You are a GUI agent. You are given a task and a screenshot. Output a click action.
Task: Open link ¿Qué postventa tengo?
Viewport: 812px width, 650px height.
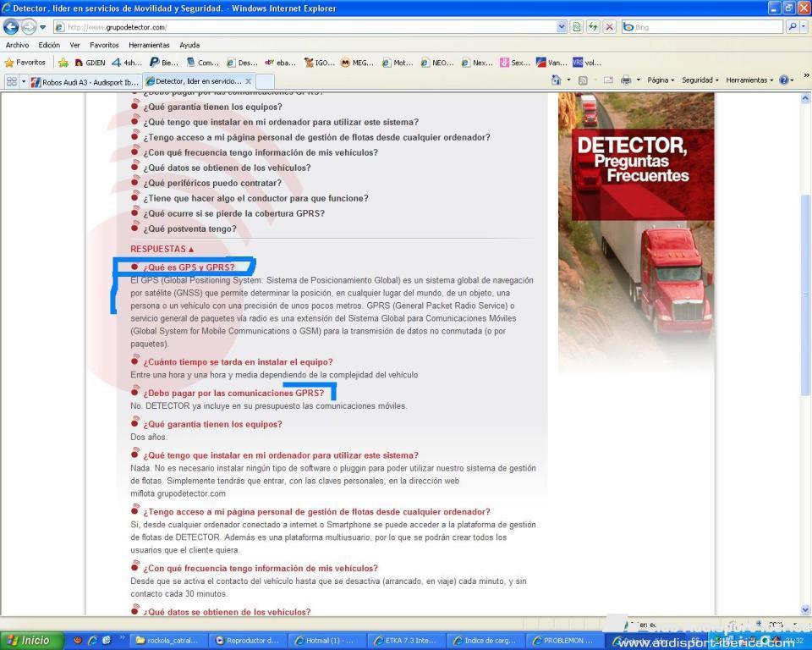click(x=189, y=229)
